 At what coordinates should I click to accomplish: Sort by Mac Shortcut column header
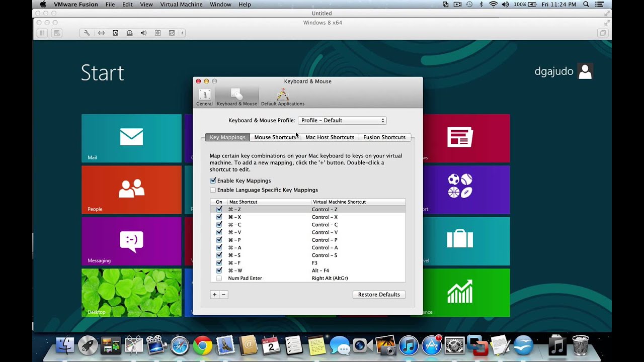tap(269, 202)
